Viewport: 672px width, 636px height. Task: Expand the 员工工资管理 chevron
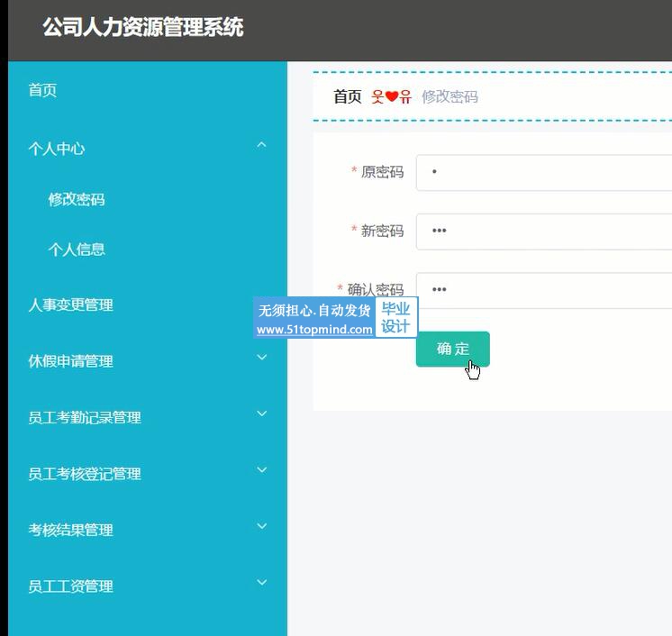click(261, 582)
